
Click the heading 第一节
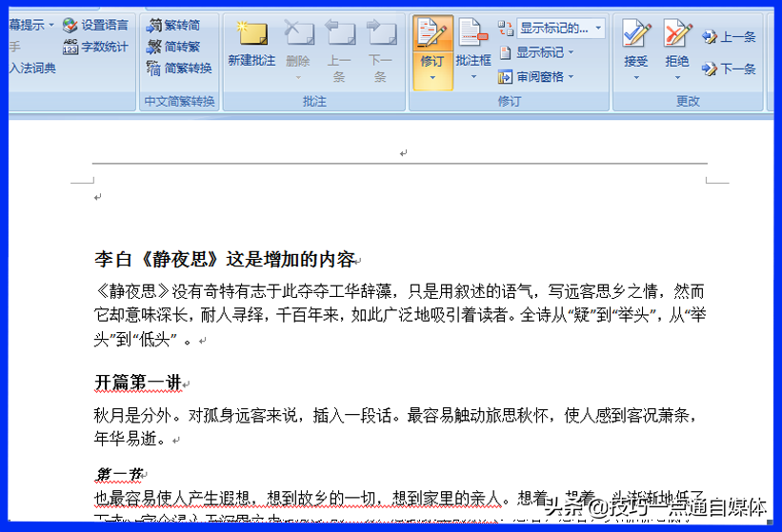[118, 474]
